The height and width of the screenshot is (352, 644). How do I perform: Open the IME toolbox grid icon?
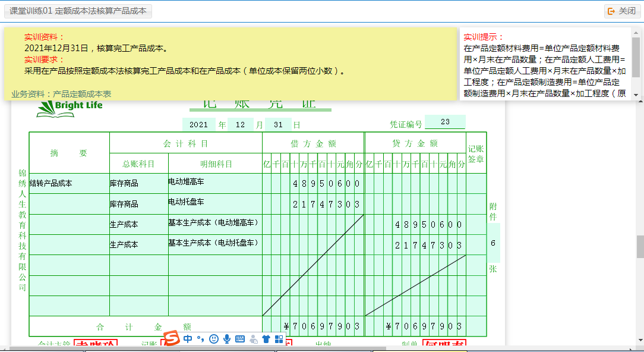279,339
